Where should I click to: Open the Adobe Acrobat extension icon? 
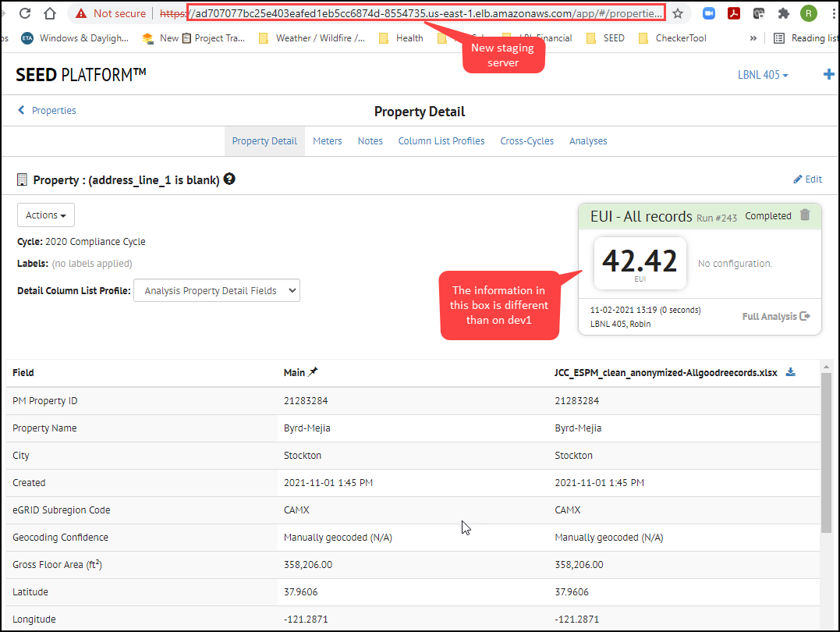(733, 12)
